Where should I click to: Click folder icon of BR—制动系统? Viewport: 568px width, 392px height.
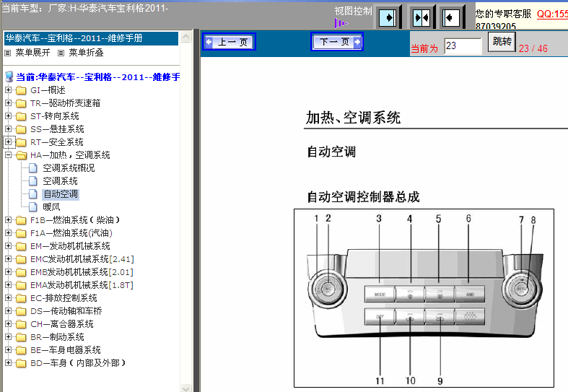pos(21,337)
